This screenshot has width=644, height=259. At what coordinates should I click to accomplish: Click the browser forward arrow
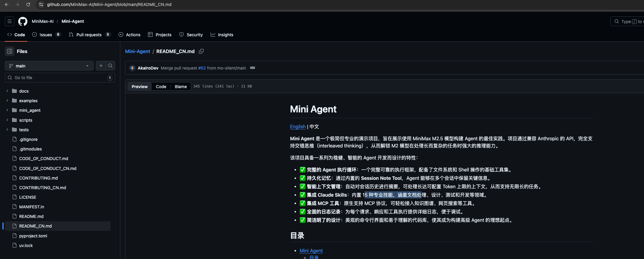17,4
